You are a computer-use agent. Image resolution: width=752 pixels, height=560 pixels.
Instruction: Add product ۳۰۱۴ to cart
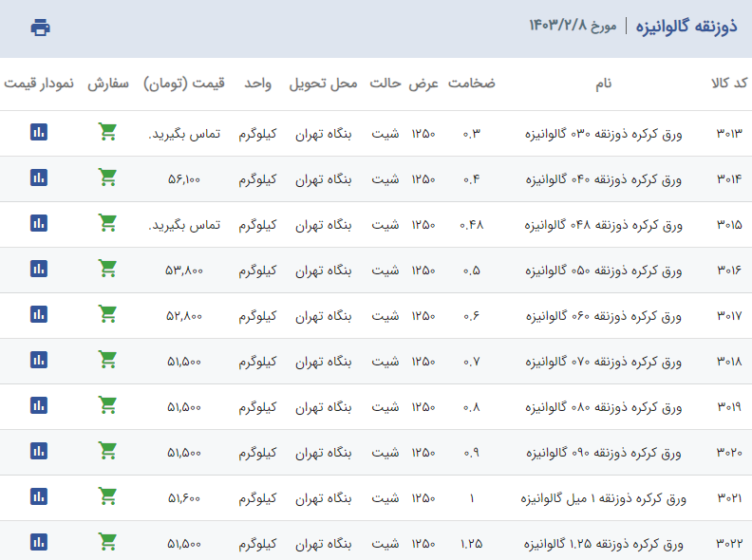pos(108,177)
